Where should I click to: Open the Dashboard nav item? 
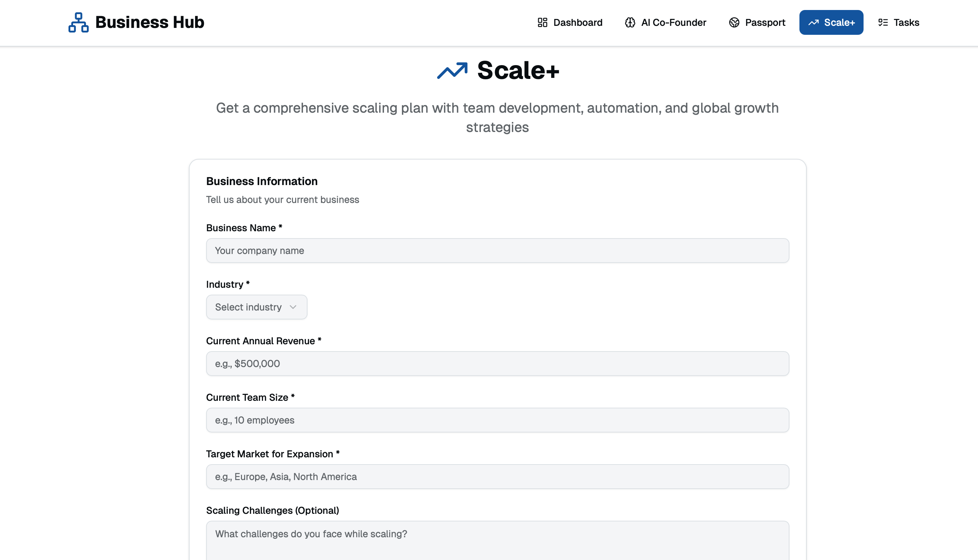570,22
